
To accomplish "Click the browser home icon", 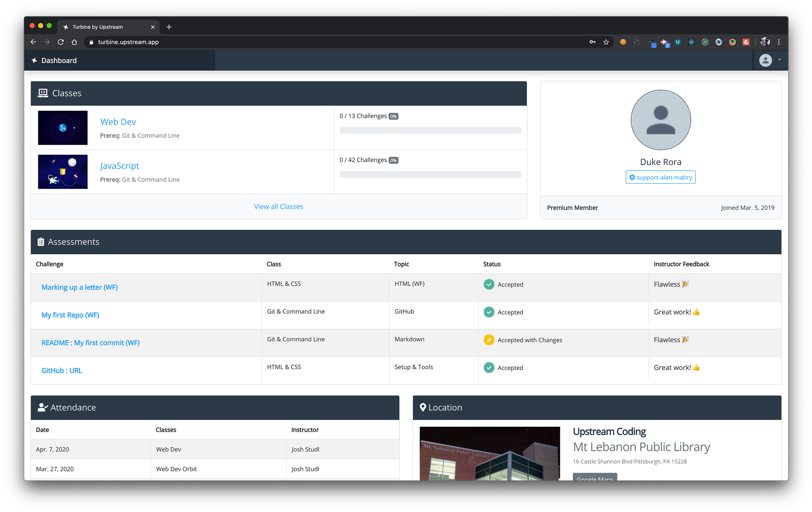I will tap(74, 42).
